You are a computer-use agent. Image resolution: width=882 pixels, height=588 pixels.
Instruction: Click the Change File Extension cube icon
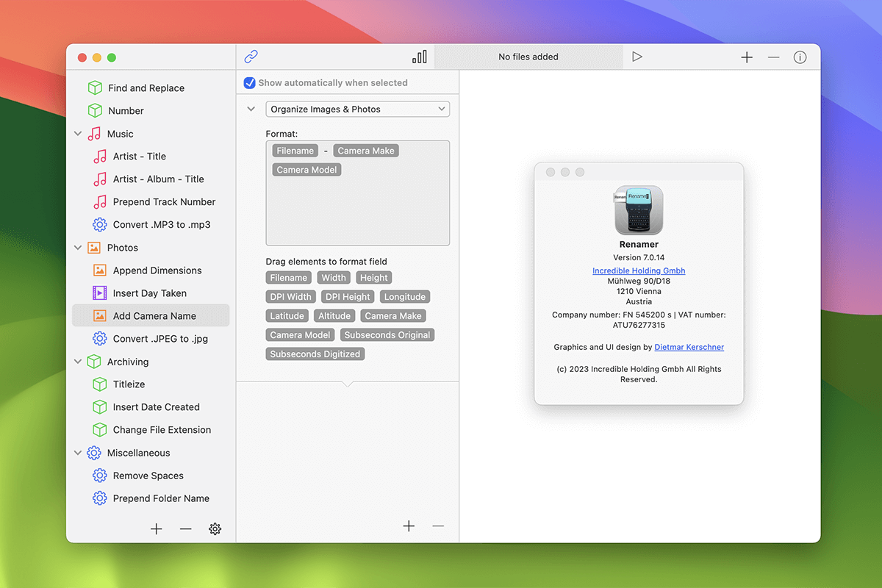100,430
